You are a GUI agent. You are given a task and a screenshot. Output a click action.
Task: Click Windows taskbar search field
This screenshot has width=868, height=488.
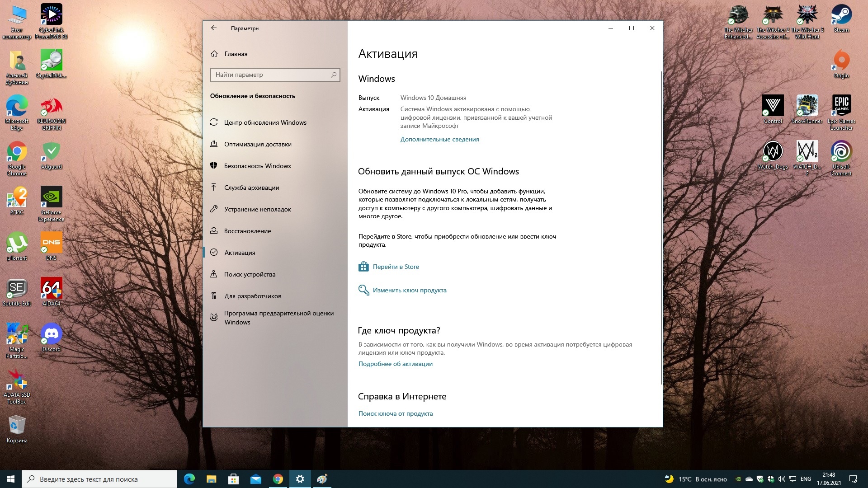100,479
